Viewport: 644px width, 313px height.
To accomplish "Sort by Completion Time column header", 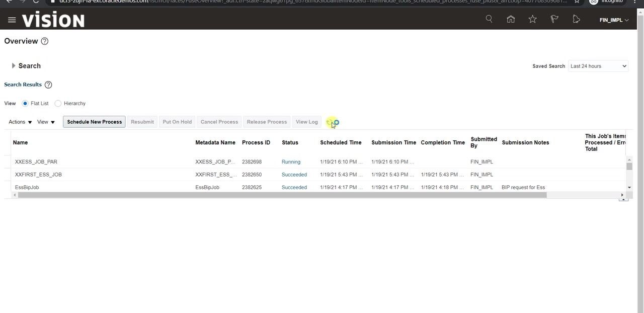I will click(x=443, y=142).
